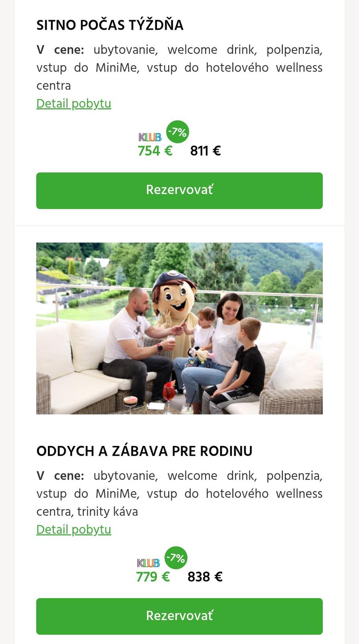Tap the -7% badge next to 779 €
Screen dimensions: 359x644
(176, 558)
